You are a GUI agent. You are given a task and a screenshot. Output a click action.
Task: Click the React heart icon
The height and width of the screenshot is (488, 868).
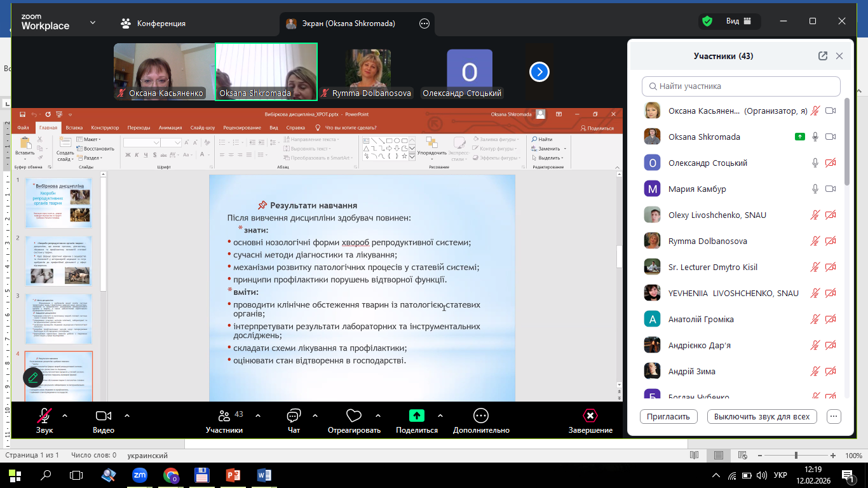[x=354, y=417]
